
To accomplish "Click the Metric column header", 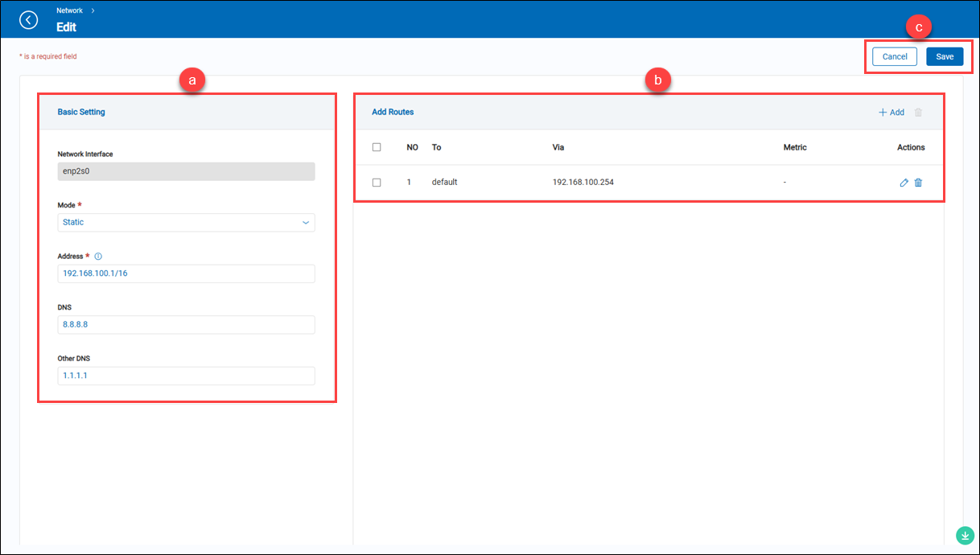I will point(794,147).
